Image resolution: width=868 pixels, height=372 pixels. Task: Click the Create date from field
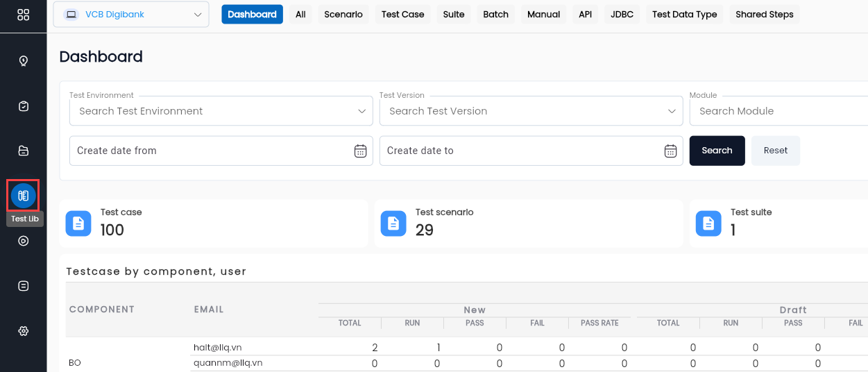[221, 151]
